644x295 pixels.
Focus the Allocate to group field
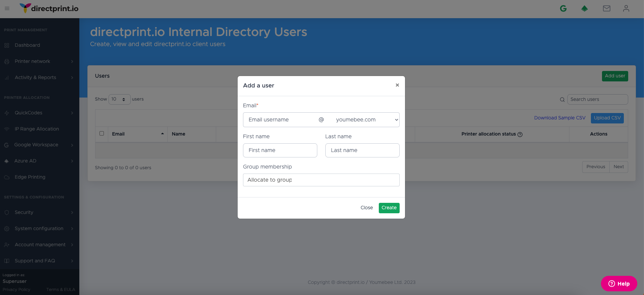321,180
